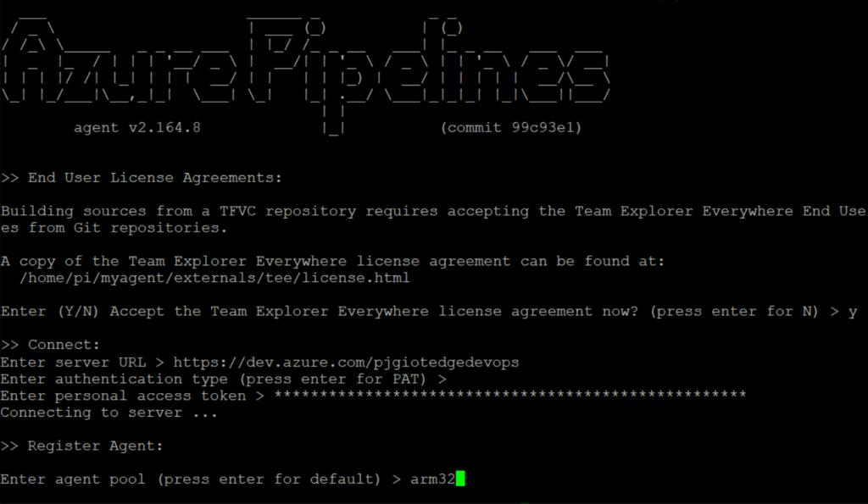This screenshot has height=504, width=868.
Task: Select the '>> Connect:' heading
Action: point(50,345)
